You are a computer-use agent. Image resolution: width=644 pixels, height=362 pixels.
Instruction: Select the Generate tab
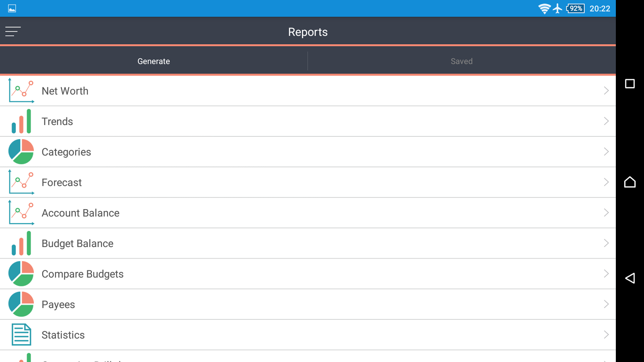153,61
